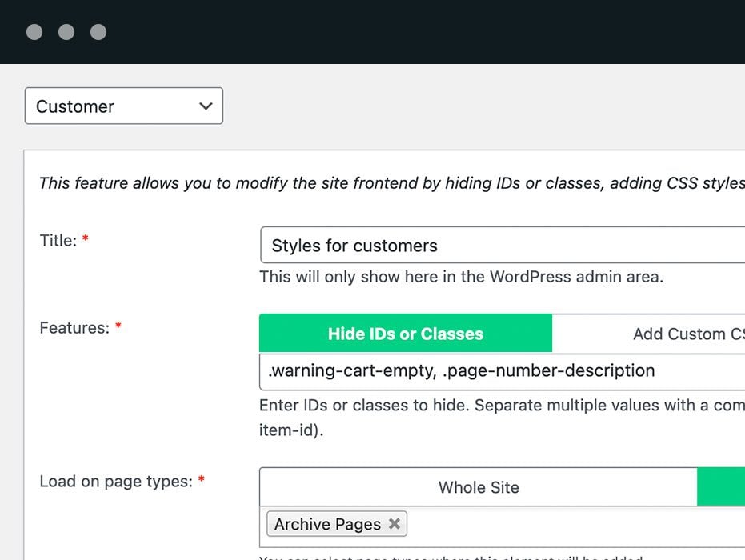The width and height of the screenshot is (745, 560).
Task: Click the middle window control dot
Action: point(66,32)
